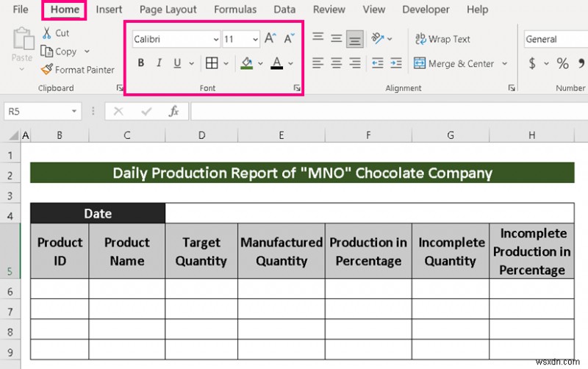Align text left in the cell
Viewport: 588px width, 369px height.
pyautogui.click(x=318, y=63)
